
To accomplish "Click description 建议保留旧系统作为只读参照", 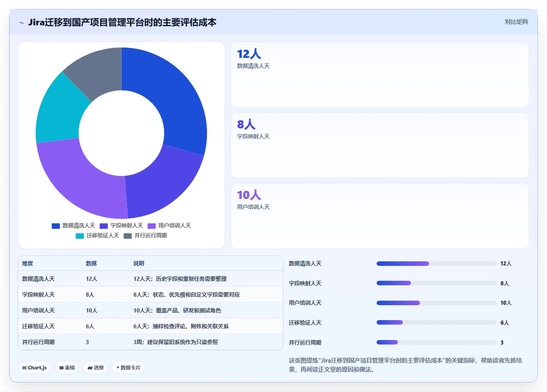I will 183,342.
